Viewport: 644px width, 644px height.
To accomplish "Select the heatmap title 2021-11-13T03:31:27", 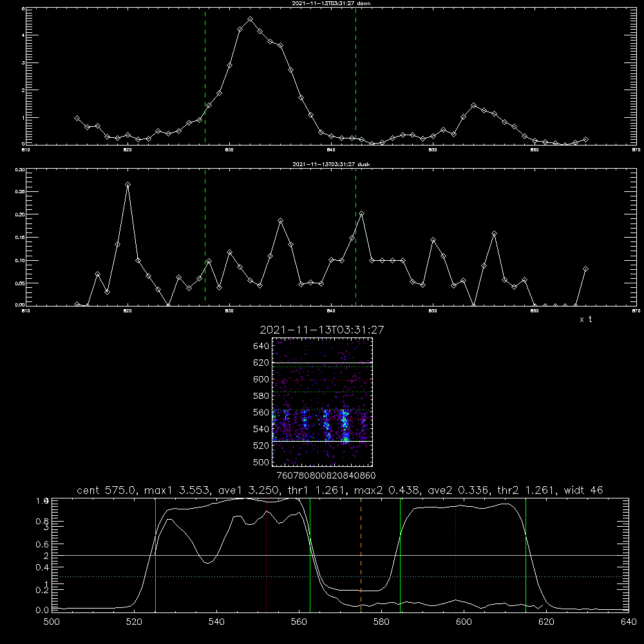I will pos(322,330).
